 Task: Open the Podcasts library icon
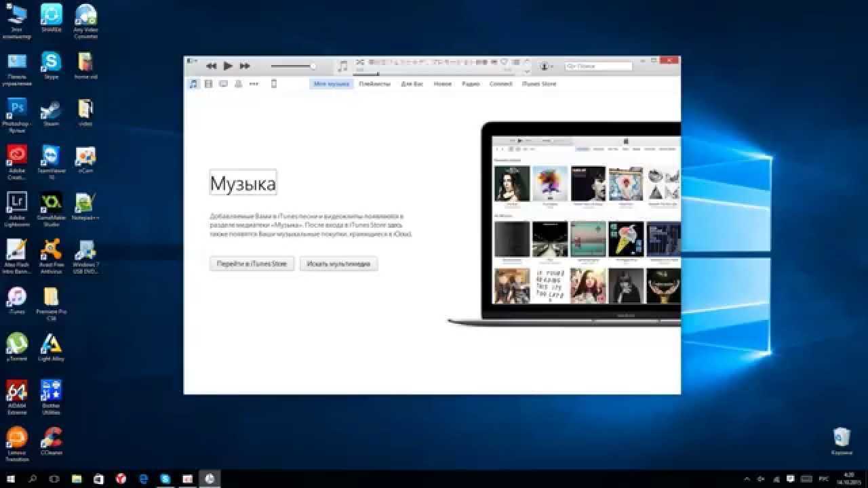238,84
